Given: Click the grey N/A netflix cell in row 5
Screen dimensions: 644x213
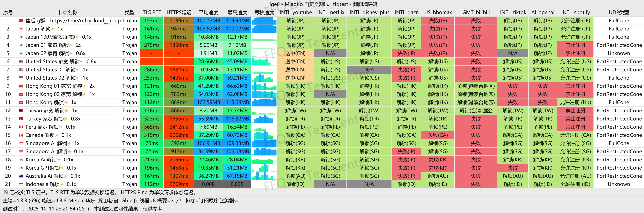Looking at the screenshot, I should pyautogui.click(x=330, y=53).
